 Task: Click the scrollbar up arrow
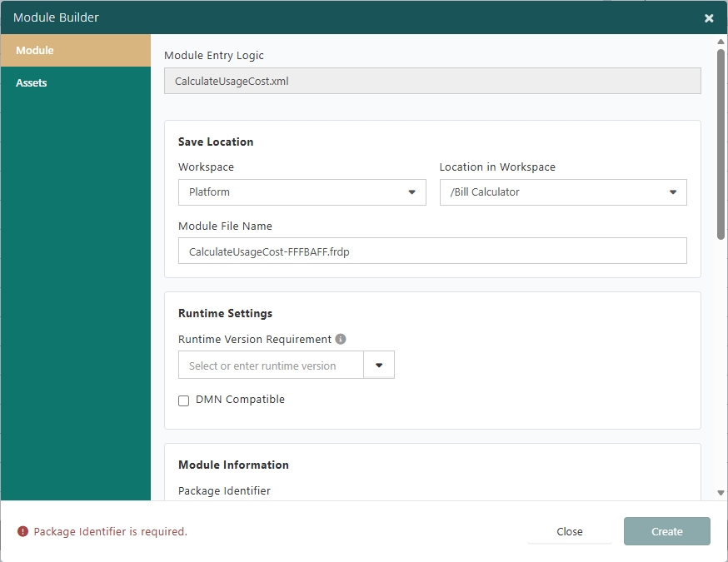(x=721, y=42)
